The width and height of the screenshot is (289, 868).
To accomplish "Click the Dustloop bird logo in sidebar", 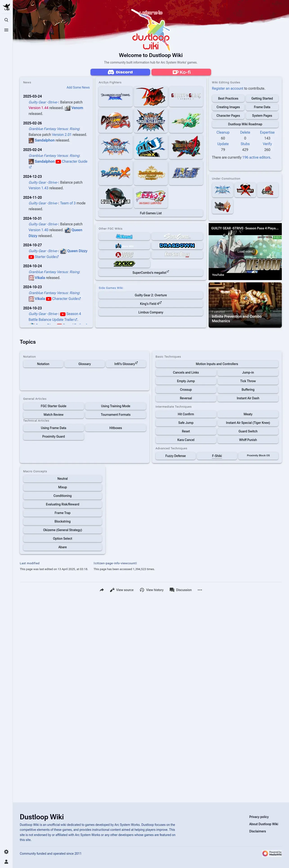I will [6, 7].
